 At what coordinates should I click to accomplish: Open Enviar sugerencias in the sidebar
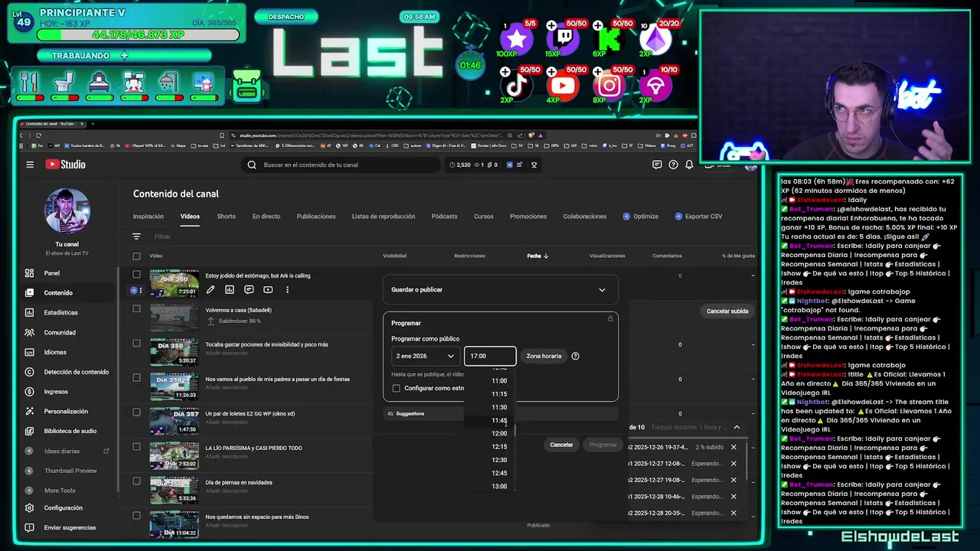pyautogui.click(x=69, y=527)
